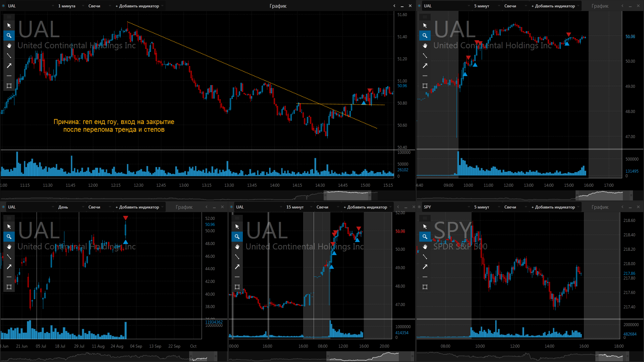Toggle the link circle of the 15-minute UAL panel

click(231, 207)
